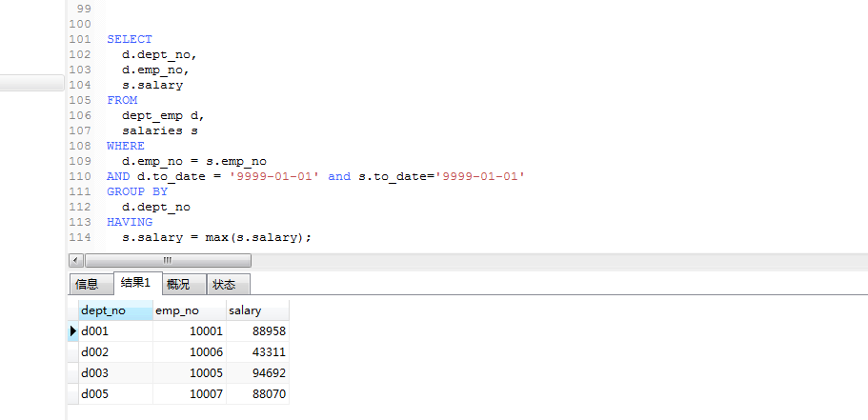Select cell d001 in results

coord(115,331)
